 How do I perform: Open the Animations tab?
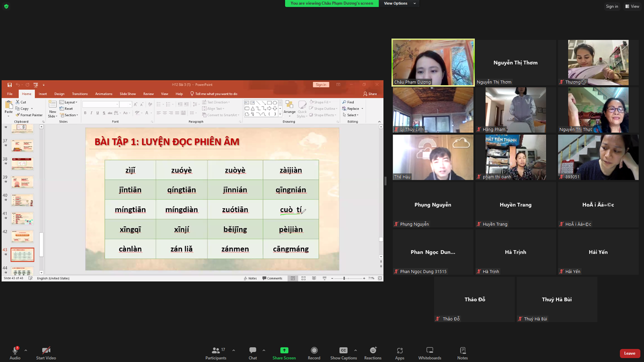(x=104, y=94)
